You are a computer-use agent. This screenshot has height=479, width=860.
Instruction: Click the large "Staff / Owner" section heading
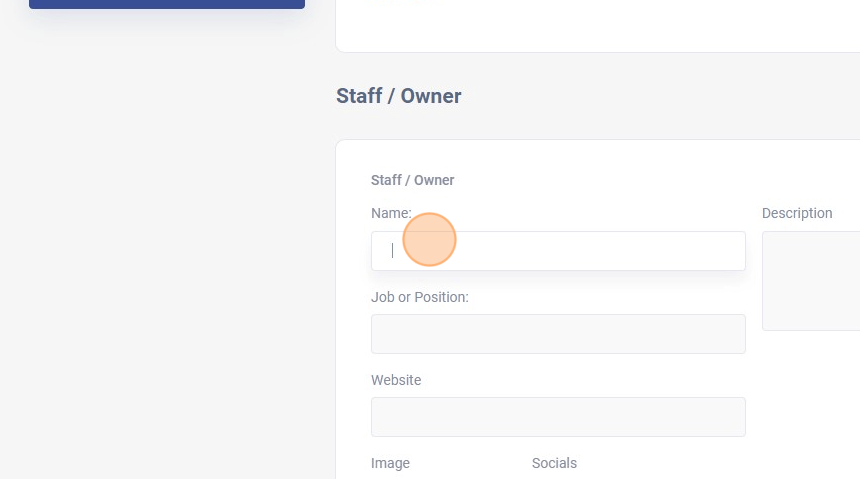coord(399,96)
